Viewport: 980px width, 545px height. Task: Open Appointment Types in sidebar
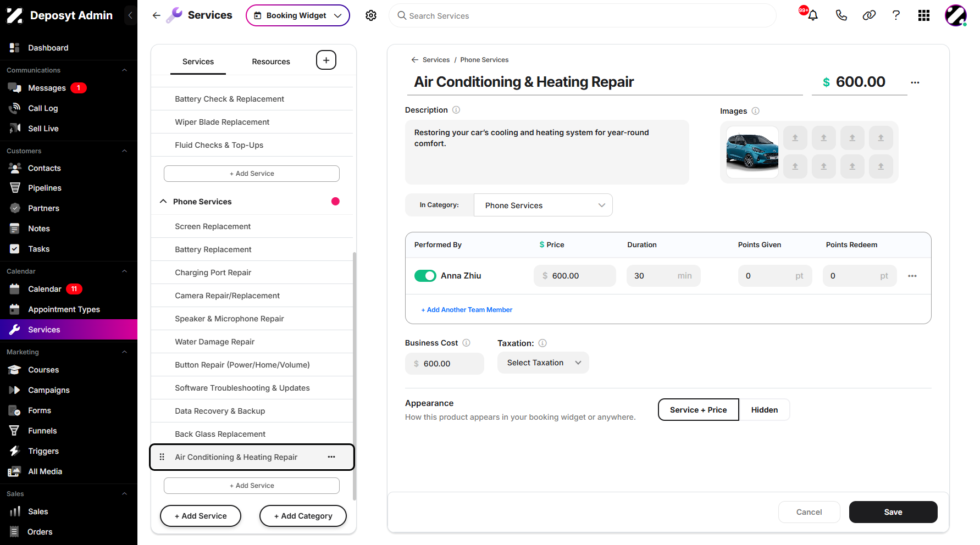[x=69, y=309]
